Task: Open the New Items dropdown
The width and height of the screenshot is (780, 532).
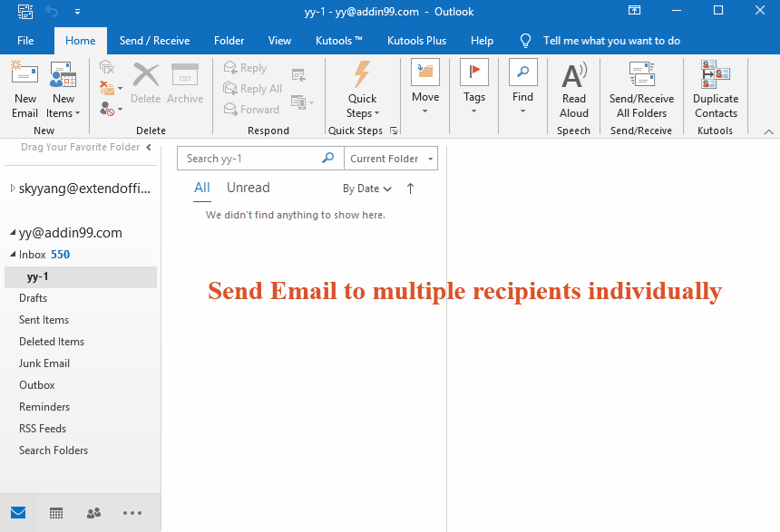Action: click(x=63, y=88)
